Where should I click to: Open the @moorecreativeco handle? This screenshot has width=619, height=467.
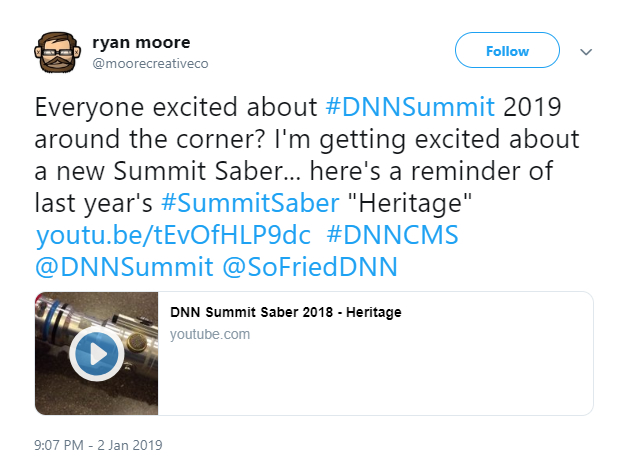tap(150, 63)
